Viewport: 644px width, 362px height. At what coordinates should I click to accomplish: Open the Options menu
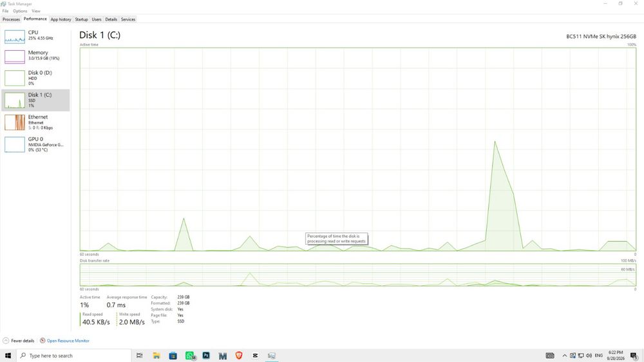pyautogui.click(x=20, y=11)
